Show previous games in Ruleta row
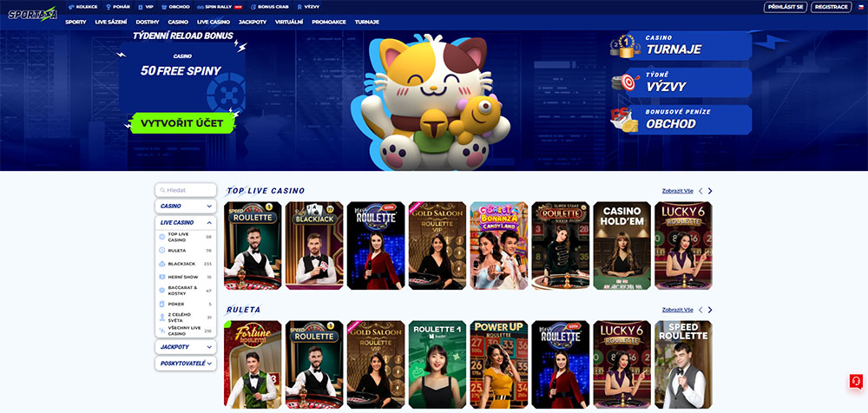This screenshot has height=413, width=868. click(x=700, y=310)
